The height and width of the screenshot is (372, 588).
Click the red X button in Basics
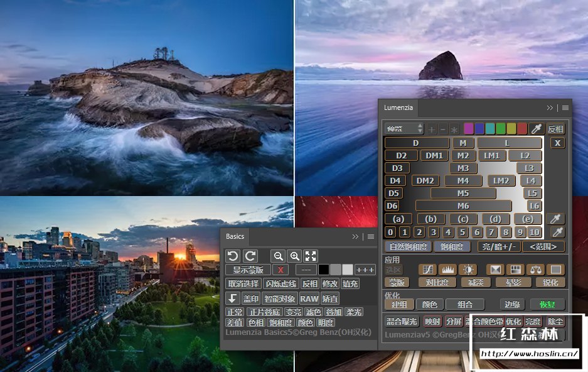pyautogui.click(x=281, y=270)
